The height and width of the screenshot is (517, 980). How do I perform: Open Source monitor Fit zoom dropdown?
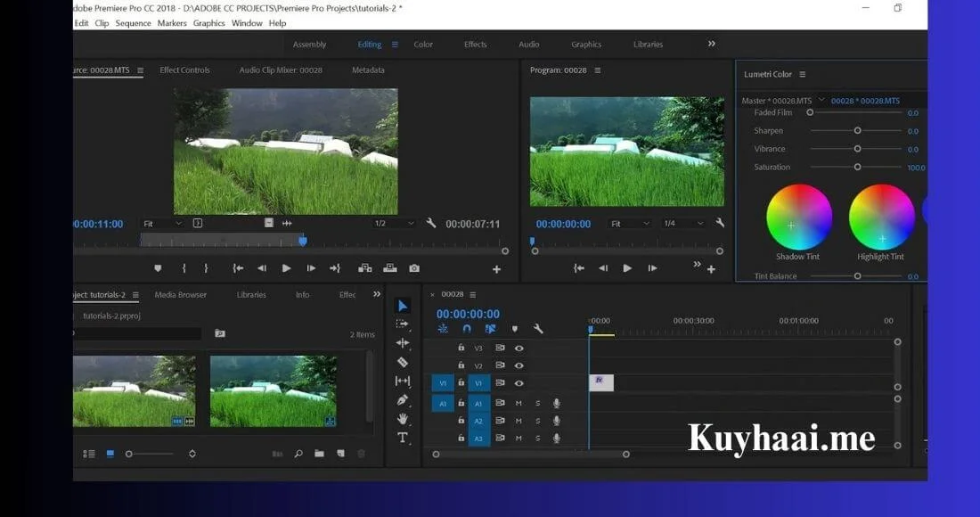pos(162,223)
